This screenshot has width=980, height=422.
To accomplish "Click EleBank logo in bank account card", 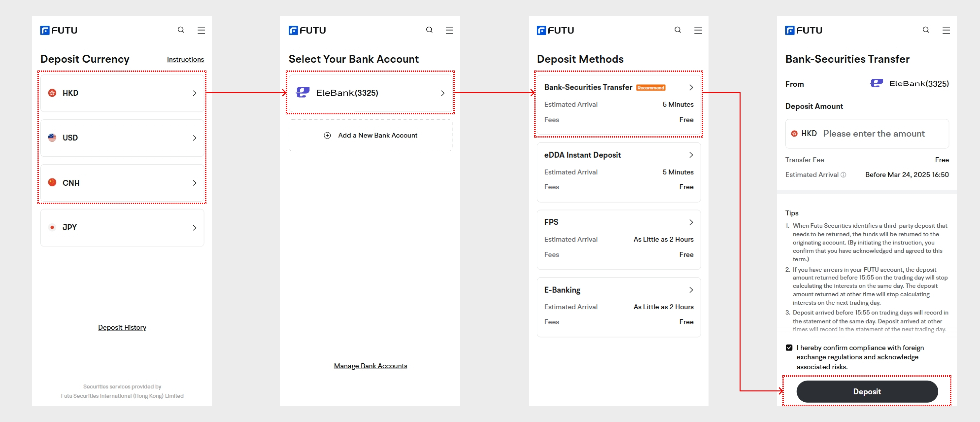I will coord(303,92).
